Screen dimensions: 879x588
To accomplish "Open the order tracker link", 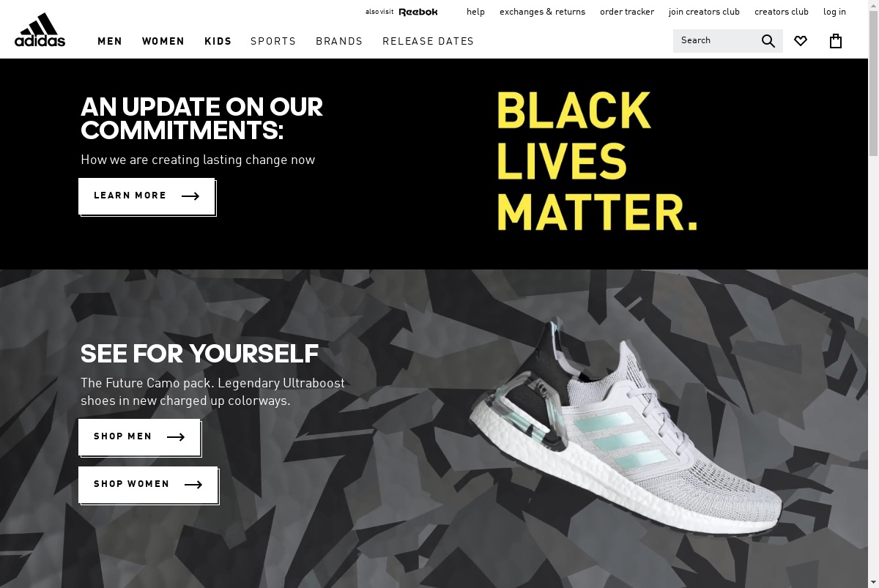I will [627, 12].
